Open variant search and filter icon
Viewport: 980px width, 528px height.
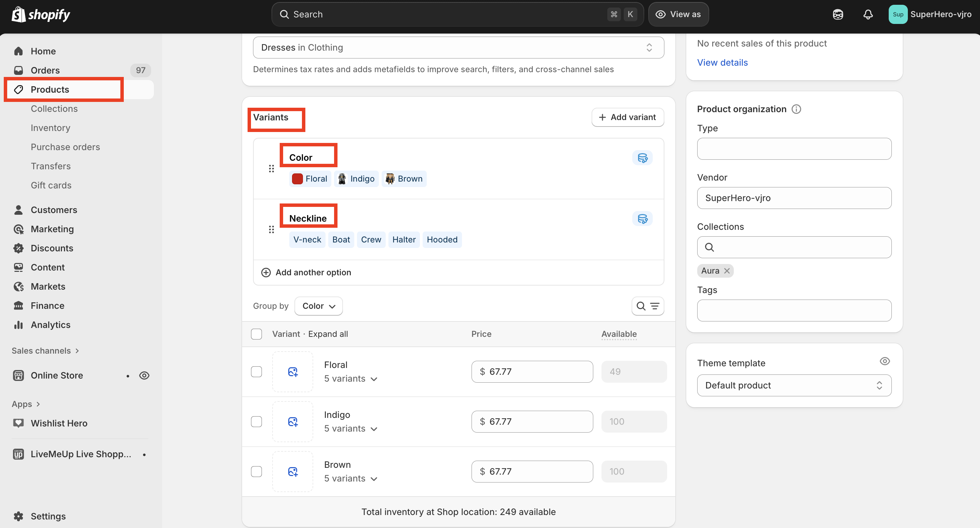click(x=648, y=306)
